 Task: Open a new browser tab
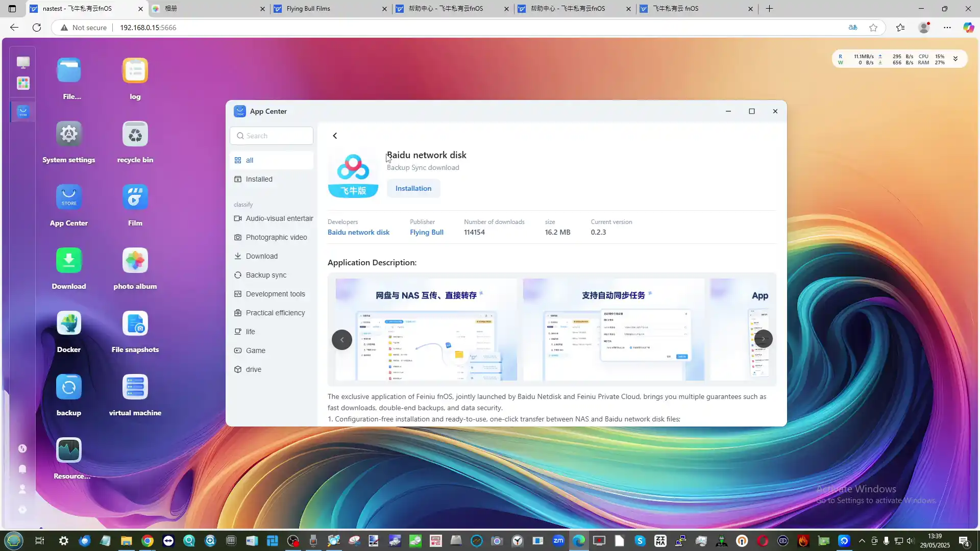point(769,9)
